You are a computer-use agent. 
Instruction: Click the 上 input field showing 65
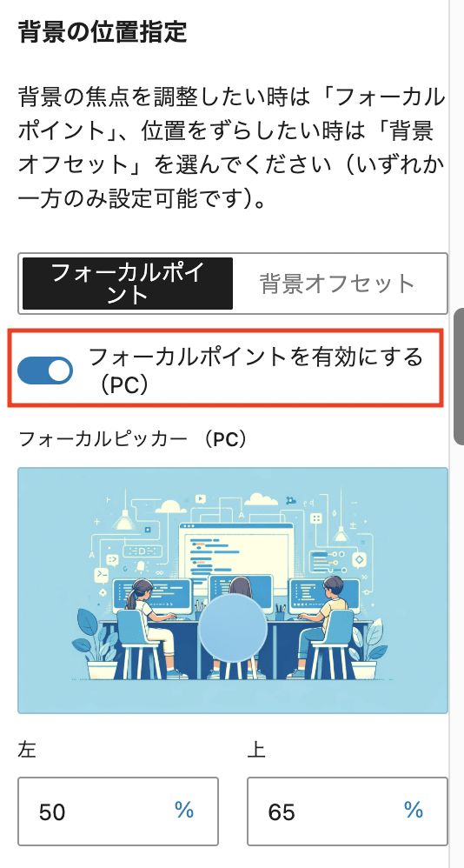pos(348,811)
